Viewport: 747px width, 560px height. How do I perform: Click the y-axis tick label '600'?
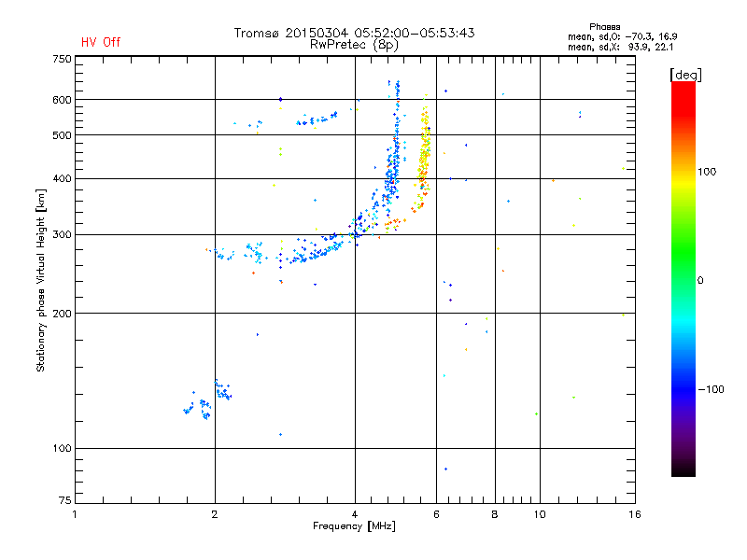(62, 100)
